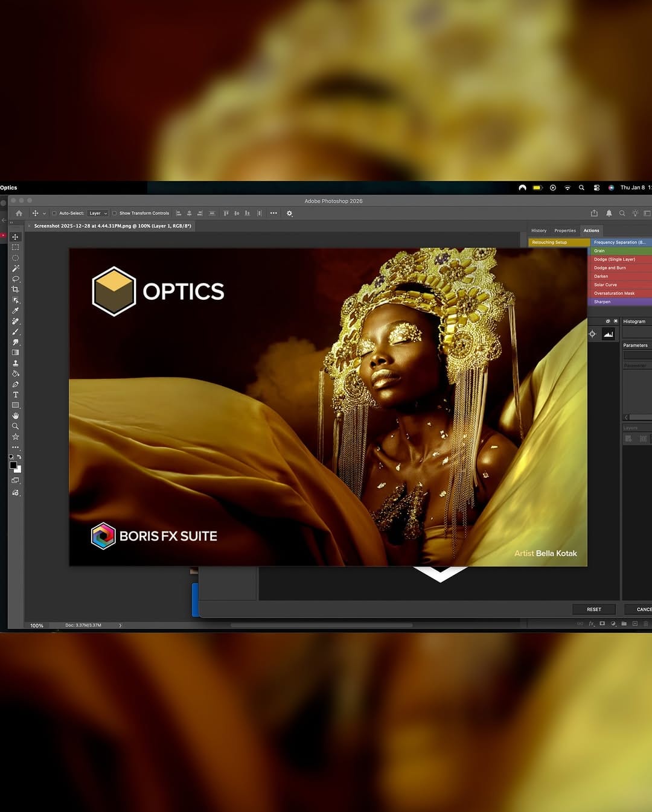Image resolution: width=652 pixels, height=812 pixels.
Task: Select the Move tool in the toolbox
Action: point(16,237)
